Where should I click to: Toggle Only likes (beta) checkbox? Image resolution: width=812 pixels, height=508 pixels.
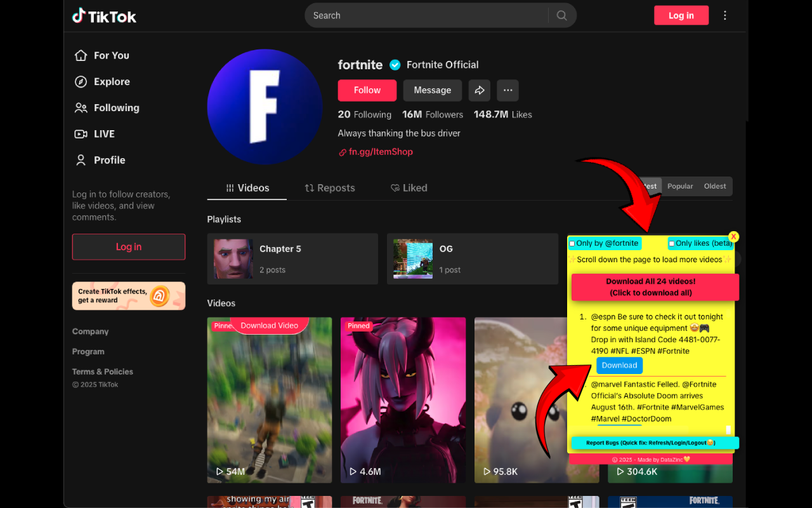pos(672,244)
